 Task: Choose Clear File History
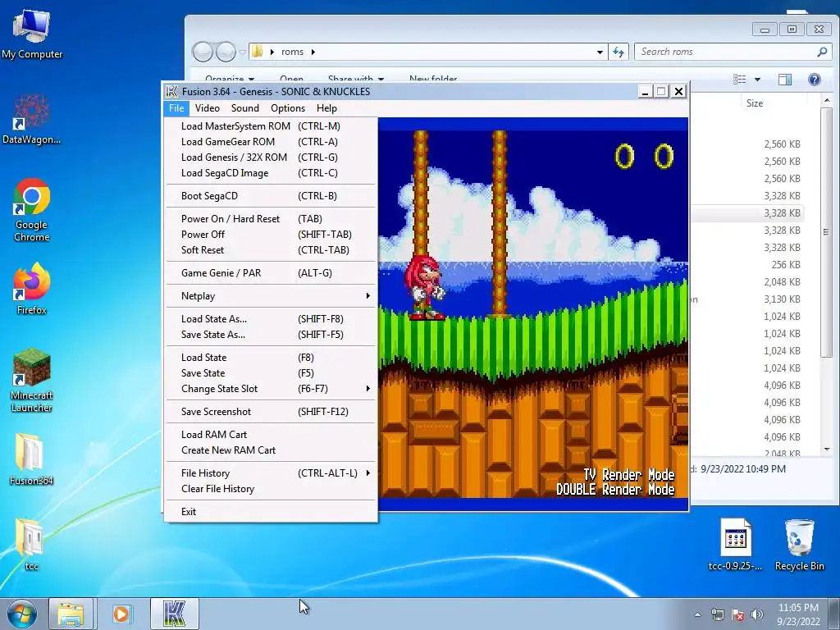[271, 489]
